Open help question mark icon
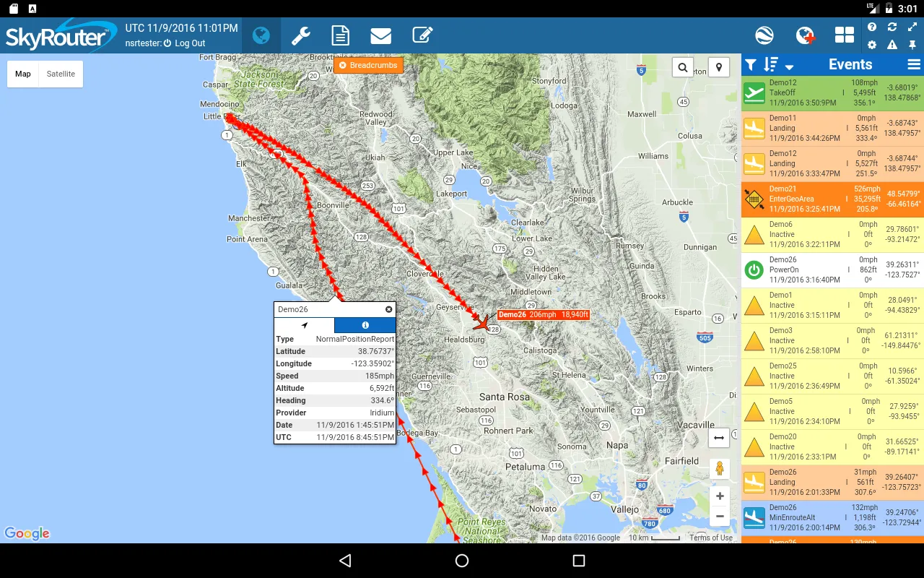 click(872, 27)
